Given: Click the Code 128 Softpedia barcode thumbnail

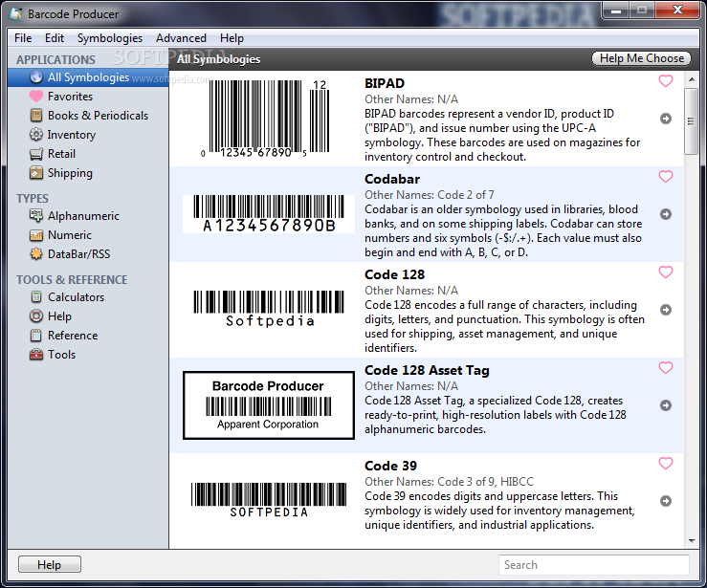Looking at the screenshot, I should pos(269,309).
